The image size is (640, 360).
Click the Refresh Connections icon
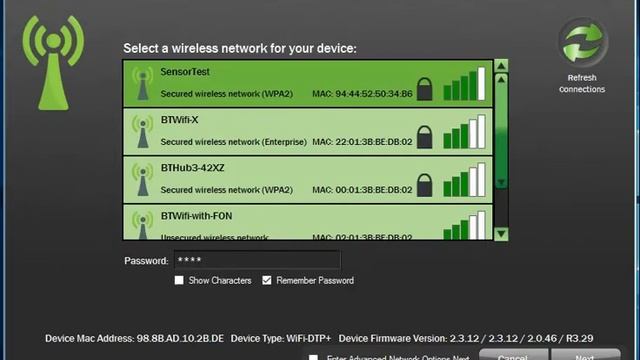click(x=582, y=42)
